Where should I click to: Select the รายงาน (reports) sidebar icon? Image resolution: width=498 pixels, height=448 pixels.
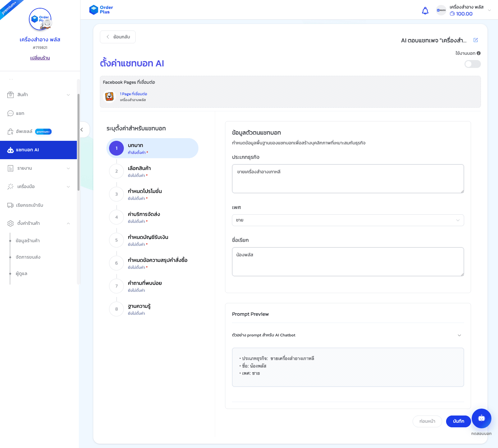coord(10,168)
